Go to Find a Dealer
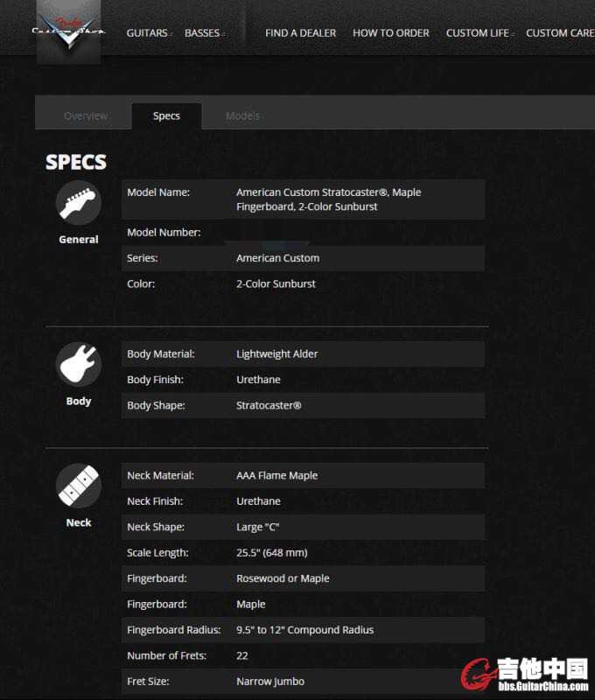595x700 pixels. (x=300, y=33)
